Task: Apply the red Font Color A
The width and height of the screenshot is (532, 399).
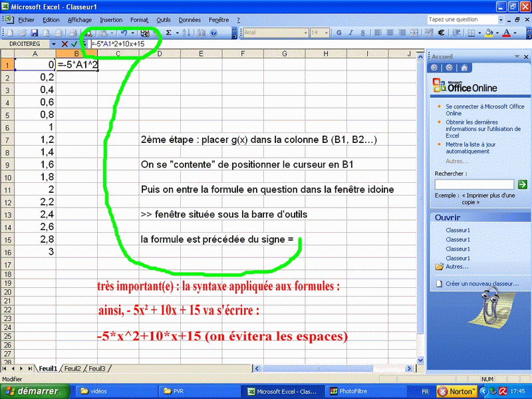Action: tap(507, 33)
